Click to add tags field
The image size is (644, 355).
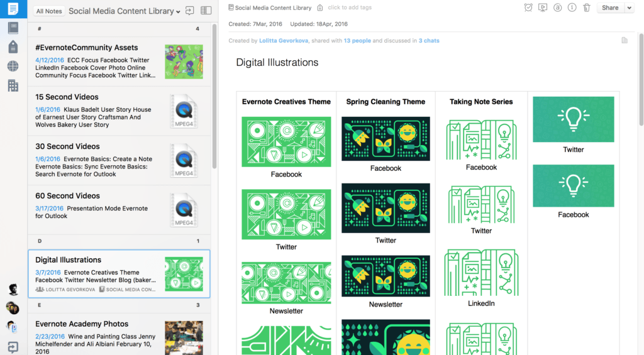pos(350,8)
